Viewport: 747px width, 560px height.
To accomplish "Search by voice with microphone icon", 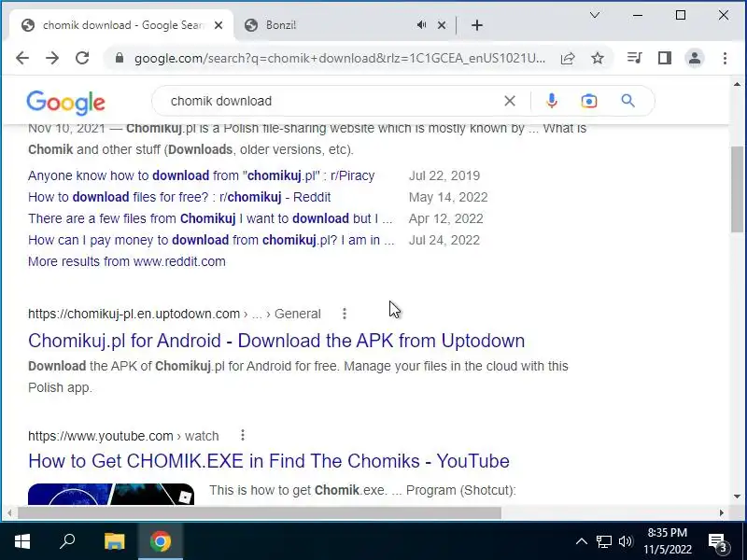I will [x=552, y=101].
